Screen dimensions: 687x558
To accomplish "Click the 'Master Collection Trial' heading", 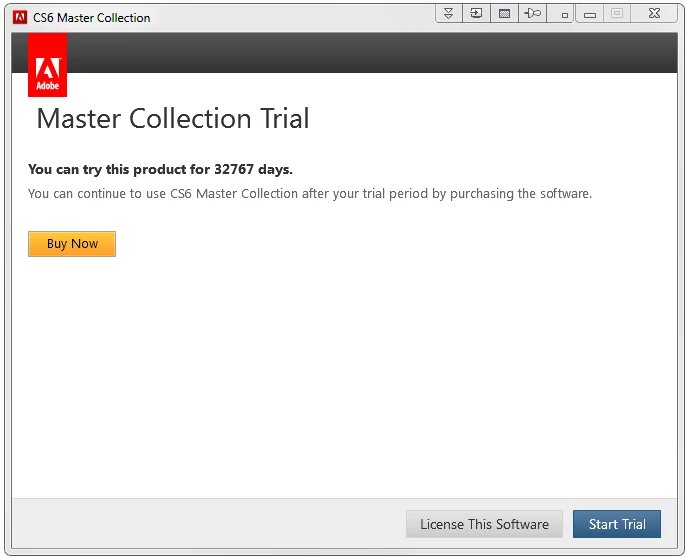I will 173,118.
